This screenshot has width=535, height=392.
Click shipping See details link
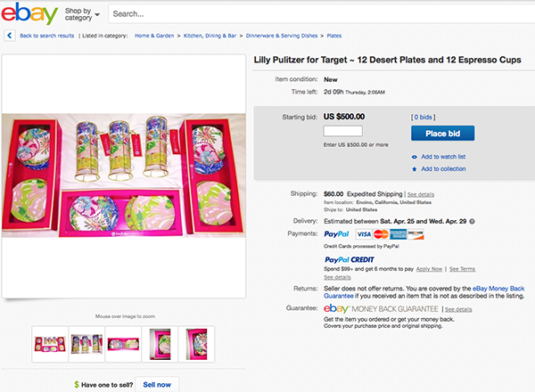point(421,193)
